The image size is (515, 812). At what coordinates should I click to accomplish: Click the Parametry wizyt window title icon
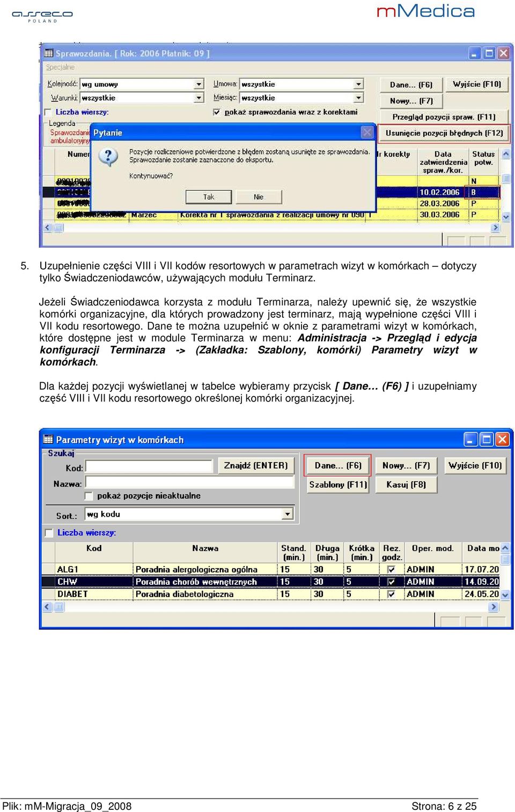tap(48, 439)
